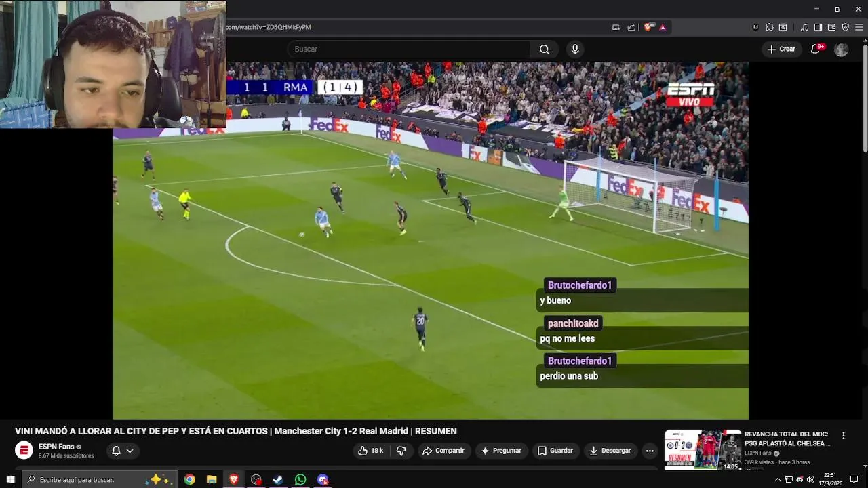Click the ESPN Fans channel avatar
The width and height of the screenshot is (868, 488).
pyautogui.click(x=24, y=451)
